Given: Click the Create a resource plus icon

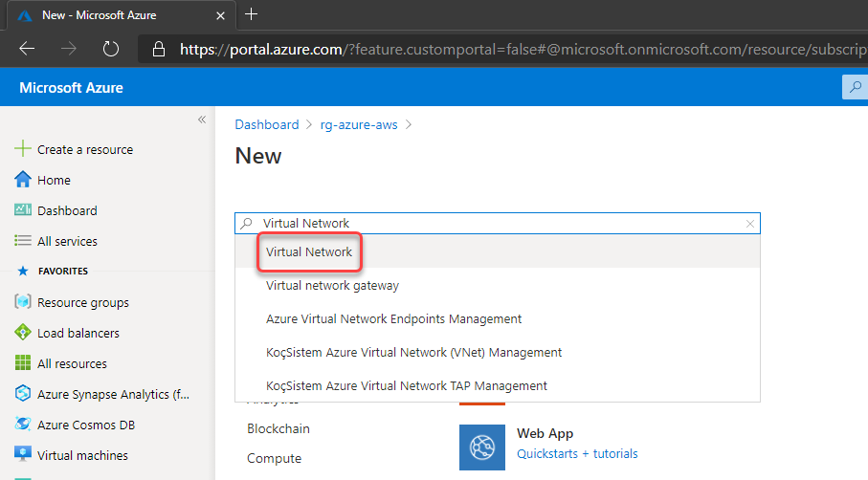Looking at the screenshot, I should 23,149.
